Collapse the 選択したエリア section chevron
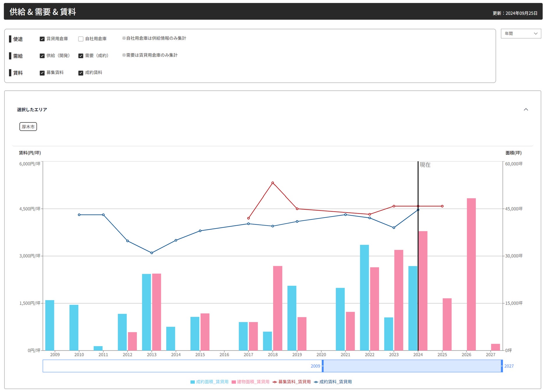552x392 pixels. 526,109
